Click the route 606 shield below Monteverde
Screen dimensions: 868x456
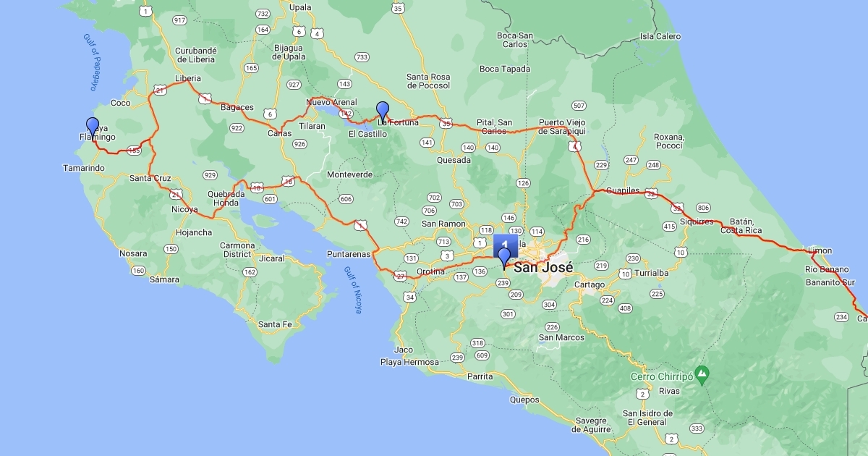click(346, 199)
